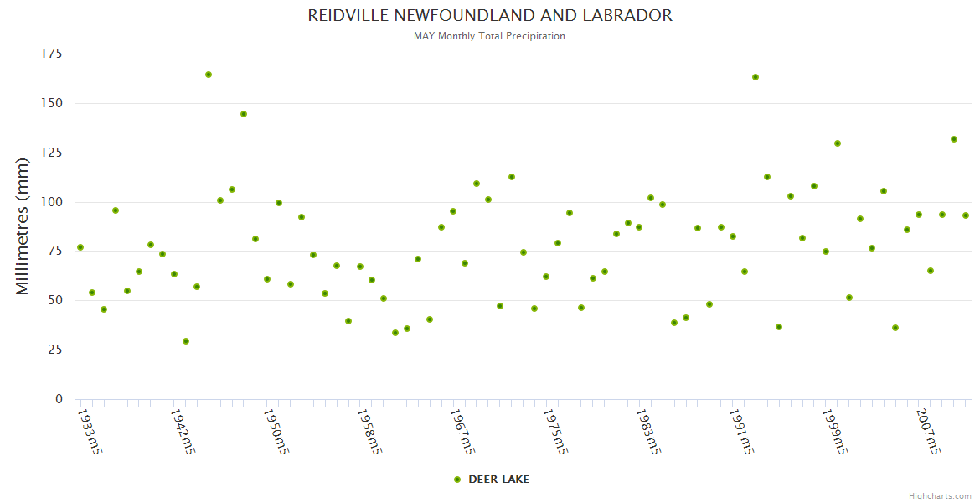Screen dimensions: 980x503
Task: Click the 100 y-axis tick label
Action: [x=52, y=202]
